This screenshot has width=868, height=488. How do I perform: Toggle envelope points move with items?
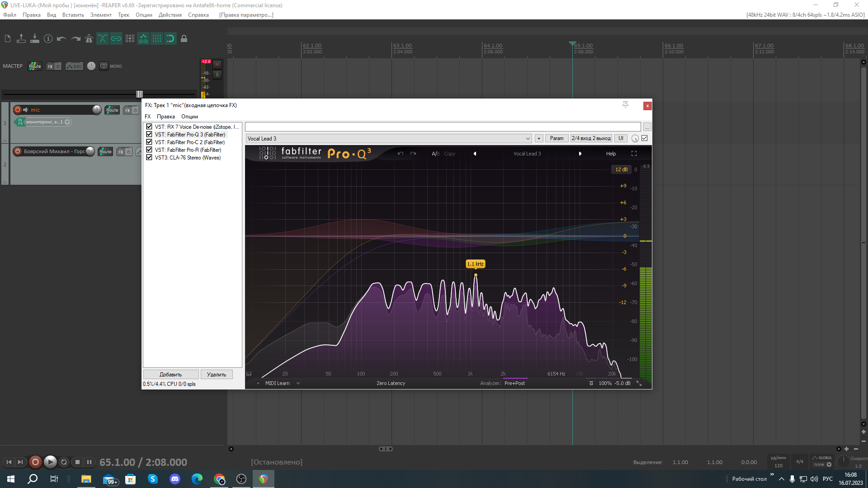pyautogui.click(x=143, y=39)
